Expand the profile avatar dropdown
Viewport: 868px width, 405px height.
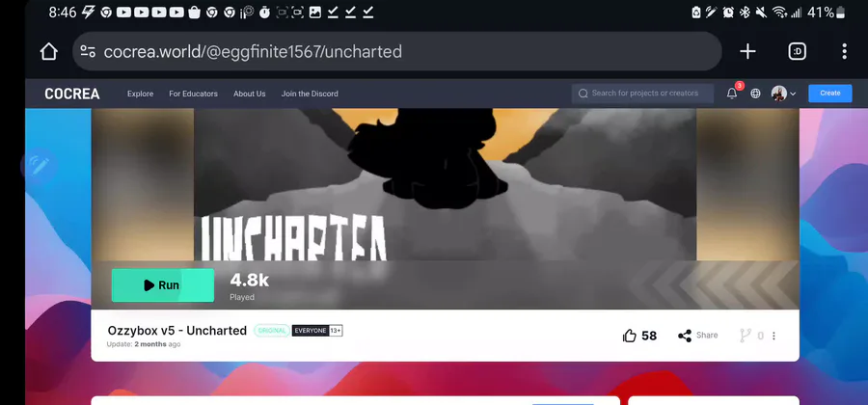coord(783,94)
